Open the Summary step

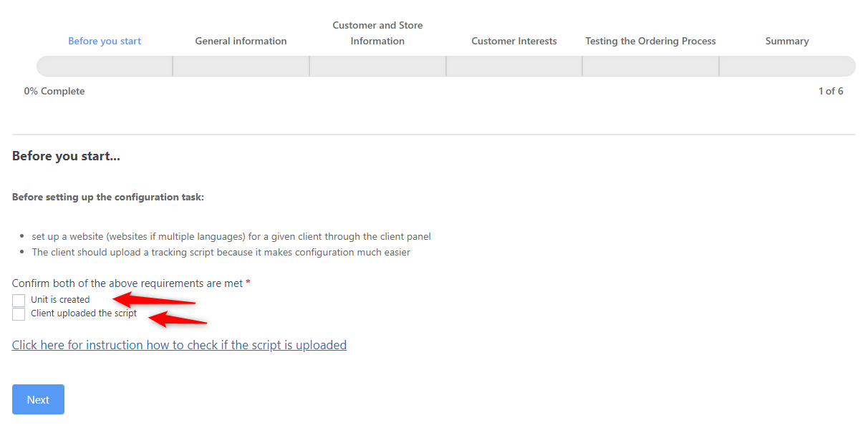click(x=786, y=41)
